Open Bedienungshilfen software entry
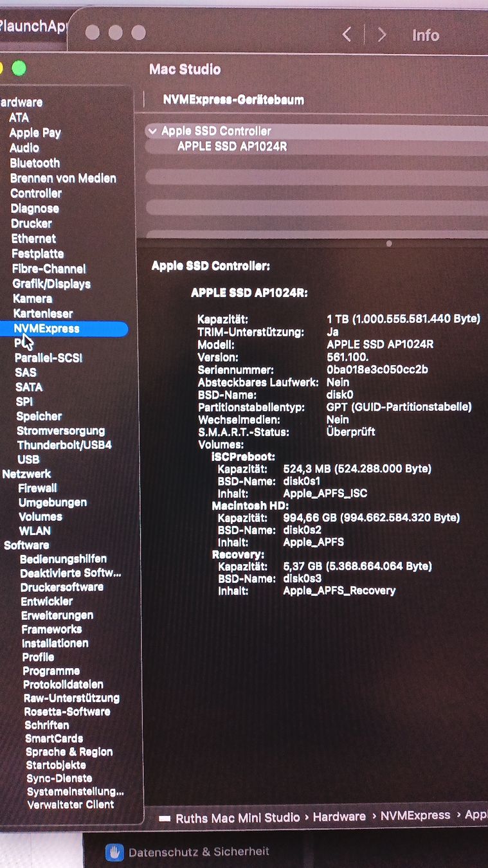The image size is (488, 868). pos(63,559)
